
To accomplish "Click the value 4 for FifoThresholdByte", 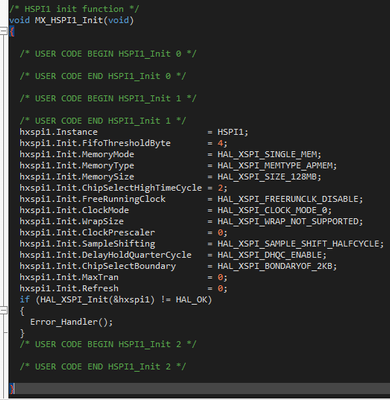I will click(220, 143).
